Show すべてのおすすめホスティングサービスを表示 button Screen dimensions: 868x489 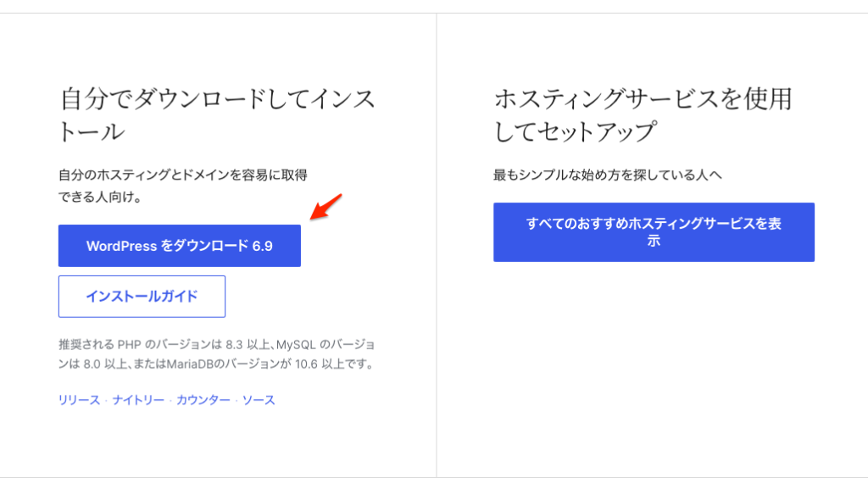[x=654, y=232]
